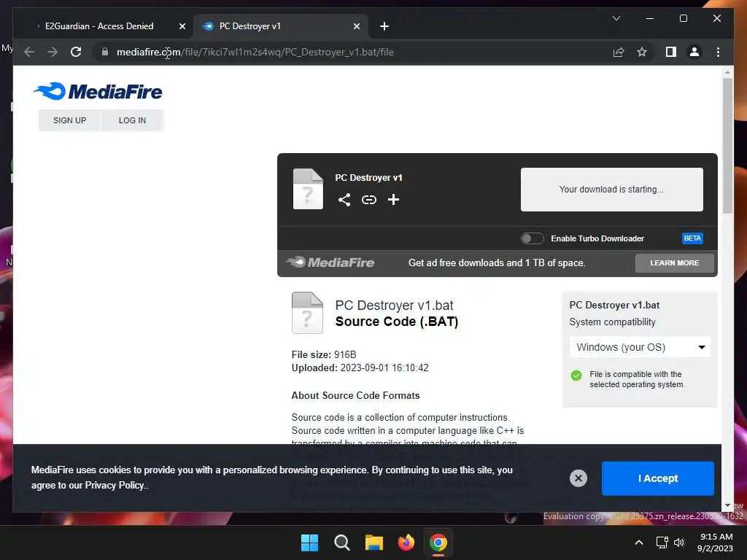The width and height of the screenshot is (747, 560).
Task: Click the scrollbar up arrow
Action: 727,72
